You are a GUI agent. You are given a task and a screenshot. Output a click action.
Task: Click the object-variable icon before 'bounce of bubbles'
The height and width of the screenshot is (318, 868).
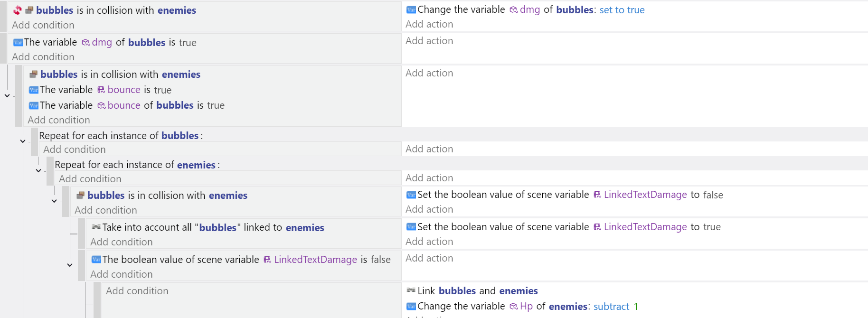point(102,105)
